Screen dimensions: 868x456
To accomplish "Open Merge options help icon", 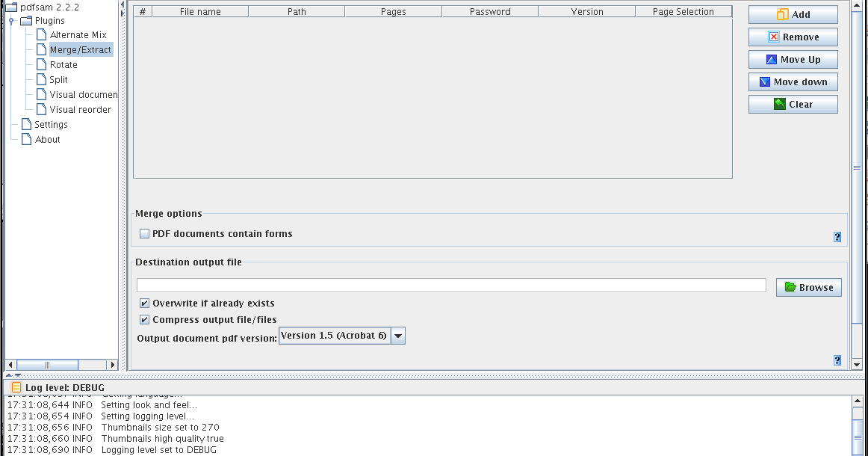I will 837,237.
